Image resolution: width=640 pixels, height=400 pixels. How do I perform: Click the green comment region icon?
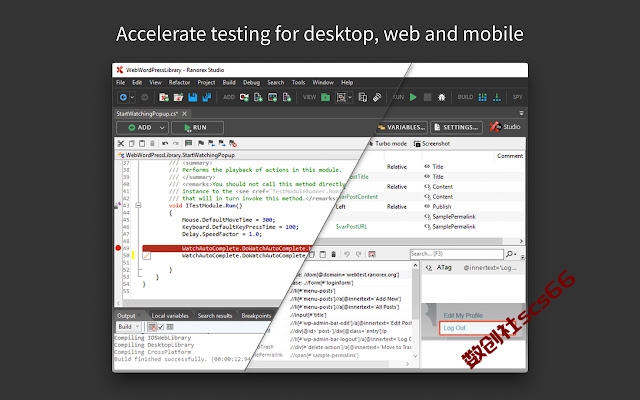[188, 143]
